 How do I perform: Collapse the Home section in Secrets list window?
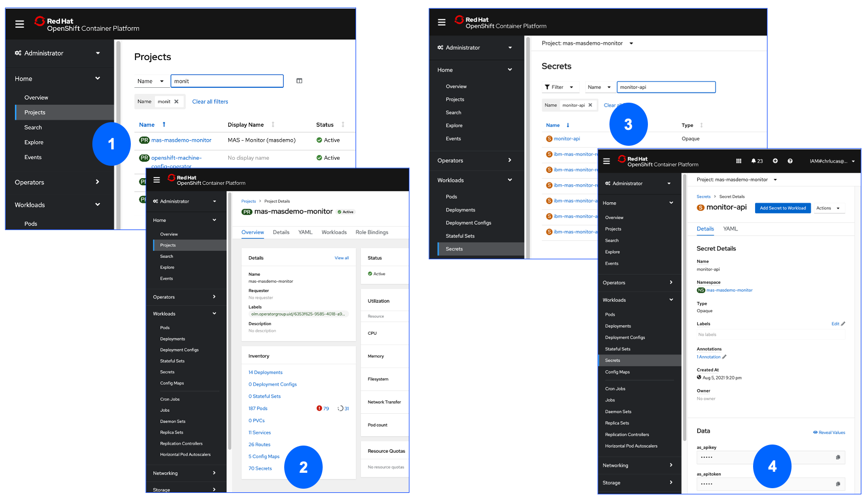pyautogui.click(x=475, y=70)
